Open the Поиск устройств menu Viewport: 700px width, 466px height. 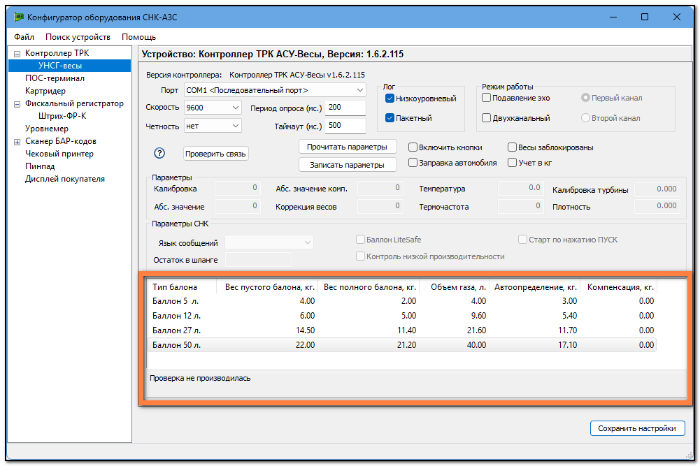coord(78,37)
